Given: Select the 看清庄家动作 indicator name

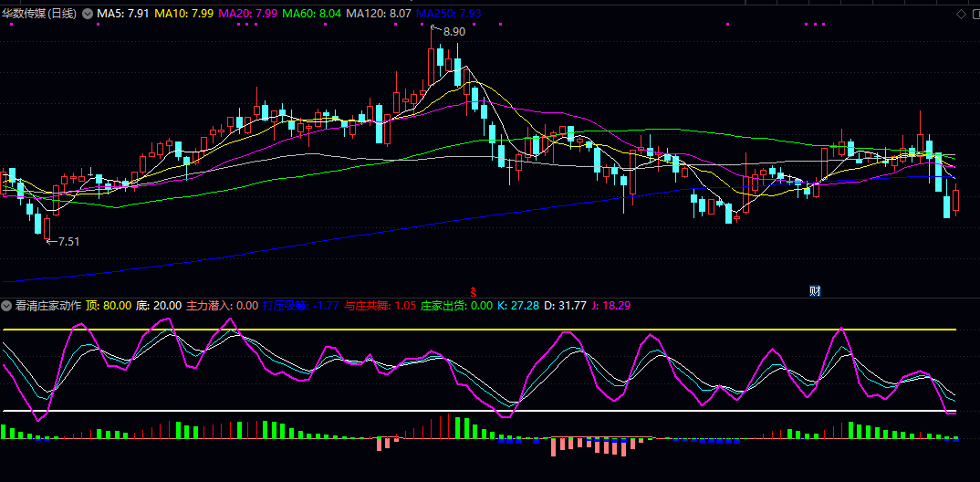Looking at the screenshot, I should 47,306.
